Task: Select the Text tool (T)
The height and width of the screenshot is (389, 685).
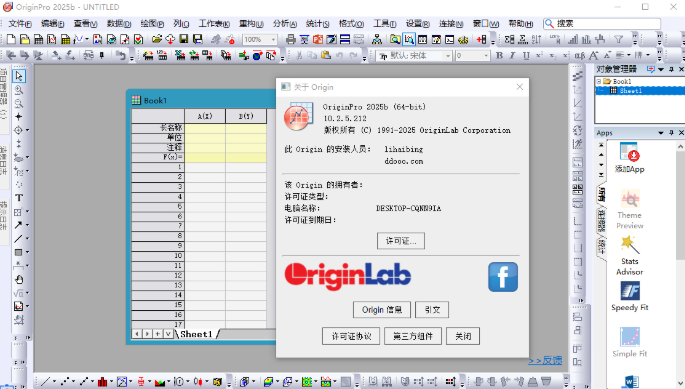Action: [x=19, y=198]
